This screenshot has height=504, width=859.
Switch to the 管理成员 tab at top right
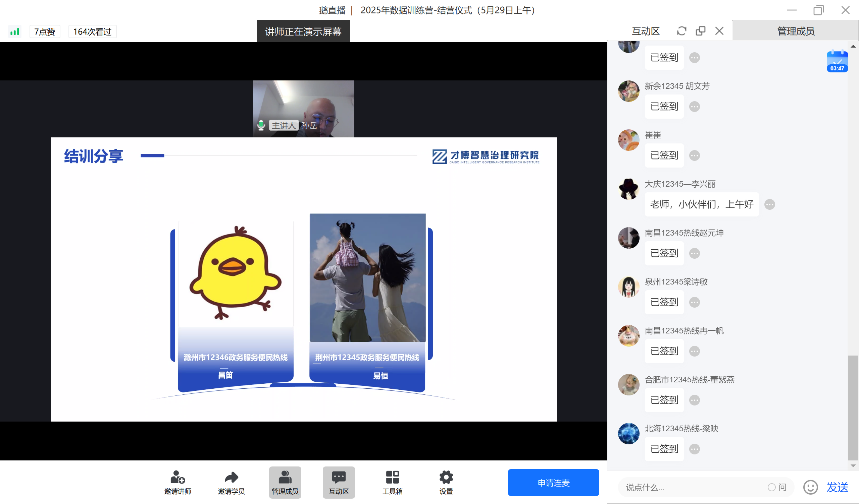coord(796,31)
